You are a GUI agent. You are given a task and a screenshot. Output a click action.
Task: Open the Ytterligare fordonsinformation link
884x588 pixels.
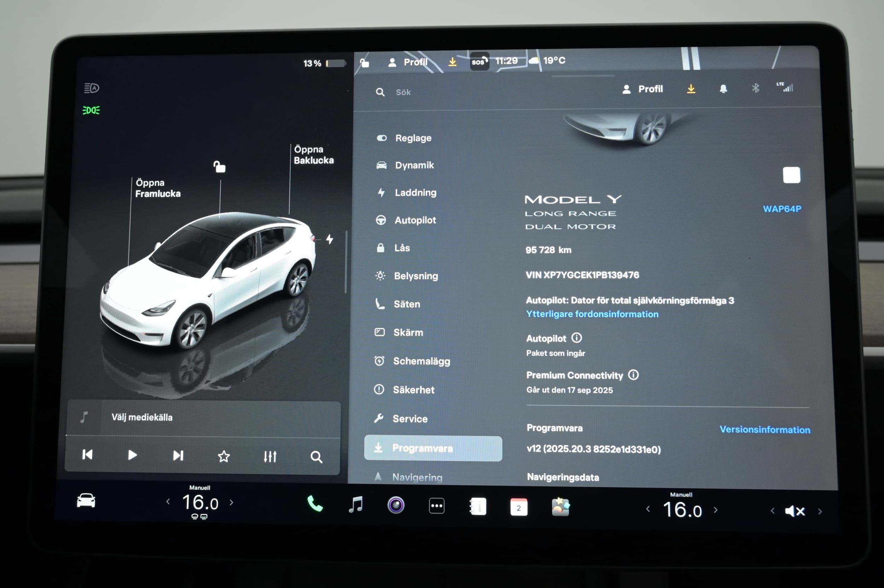[592, 314]
